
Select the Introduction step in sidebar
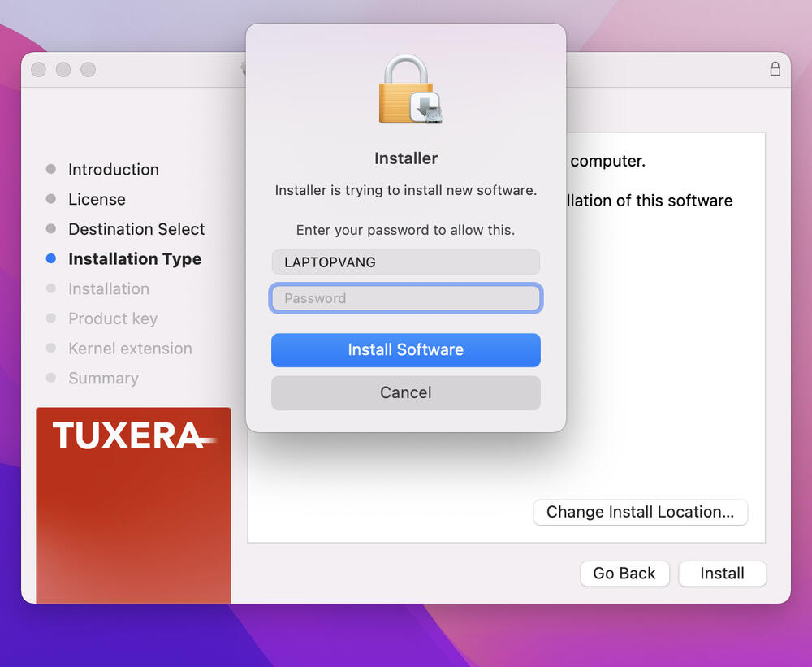(x=114, y=170)
